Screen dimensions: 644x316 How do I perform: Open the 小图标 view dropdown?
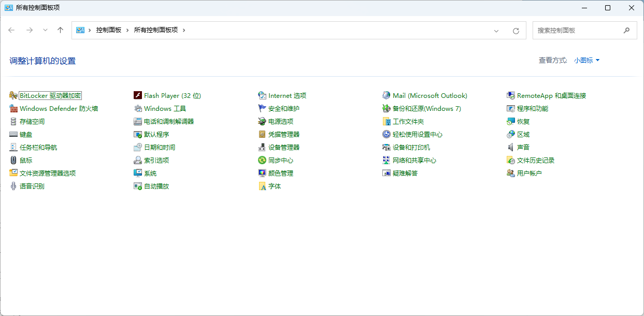(586, 60)
